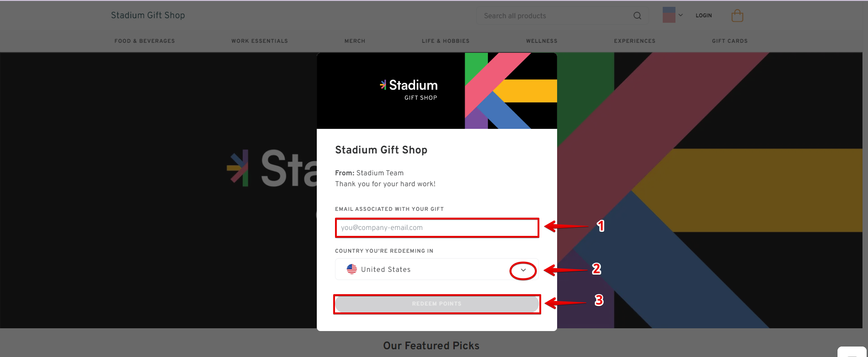The image size is (868, 357).
Task: Click the US flag in country field
Action: pyautogui.click(x=352, y=269)
